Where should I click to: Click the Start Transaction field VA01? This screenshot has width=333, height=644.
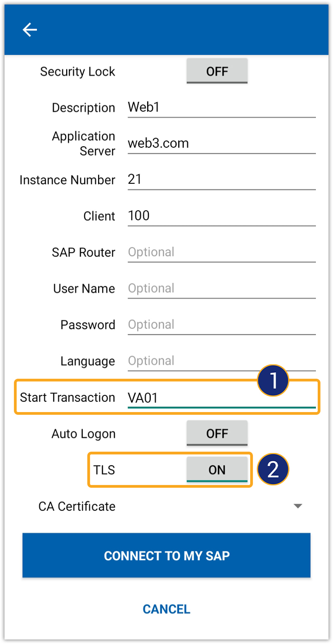221,398
